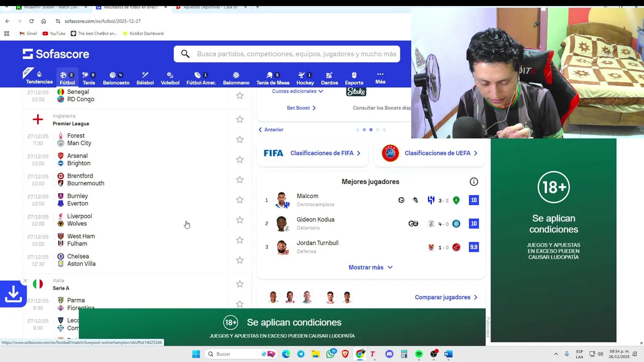Image resolution: width=644 pixels, height=362 pixels.
Task: Select the third carousel pagination dot
Action: coord(371,130)
